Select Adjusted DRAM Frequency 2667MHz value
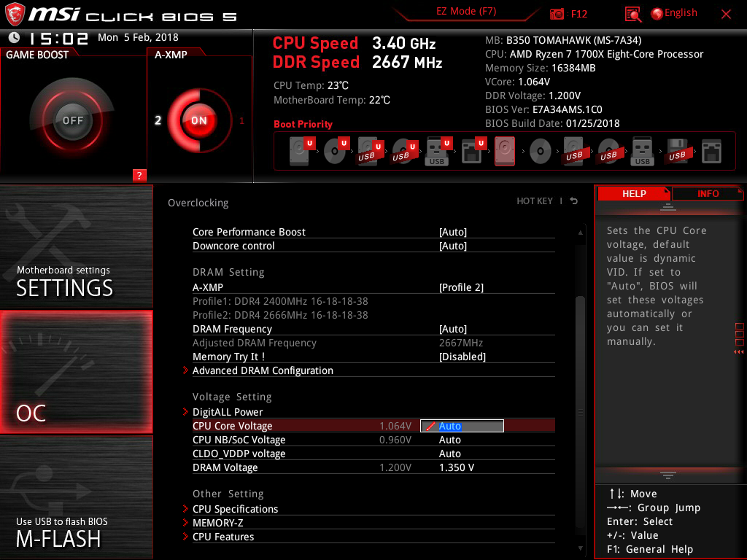 pyautogui.click(x=461, y=343)
